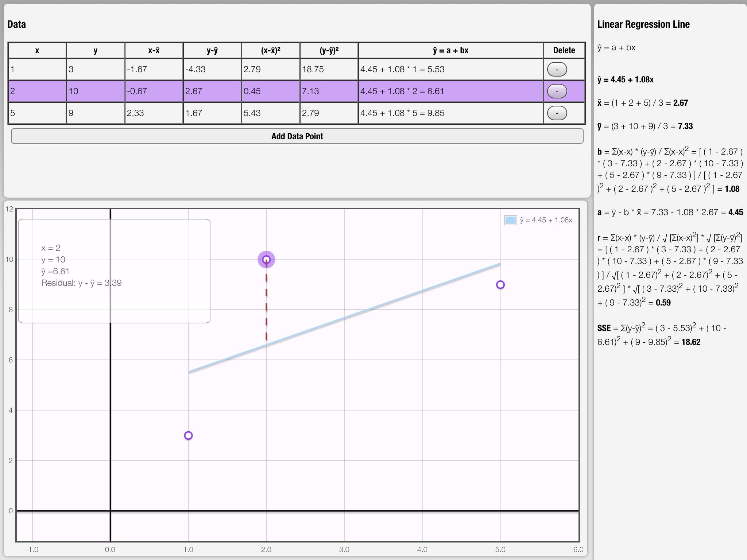
Task: Click the (y-ȳ)² value 18.75
Action: pyautogui.click(x=329, y=69)
